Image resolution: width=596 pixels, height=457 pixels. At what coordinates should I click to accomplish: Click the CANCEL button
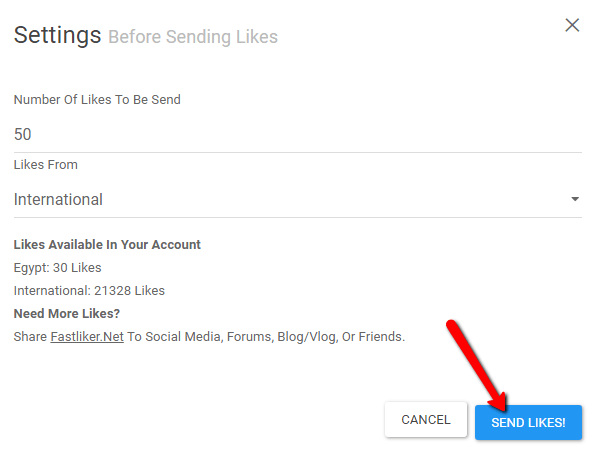click(x=426, y=419)
